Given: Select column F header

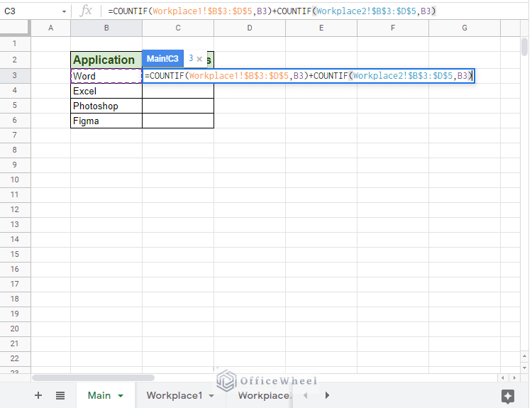Looking at the screenshot, I should pos(392,28).
